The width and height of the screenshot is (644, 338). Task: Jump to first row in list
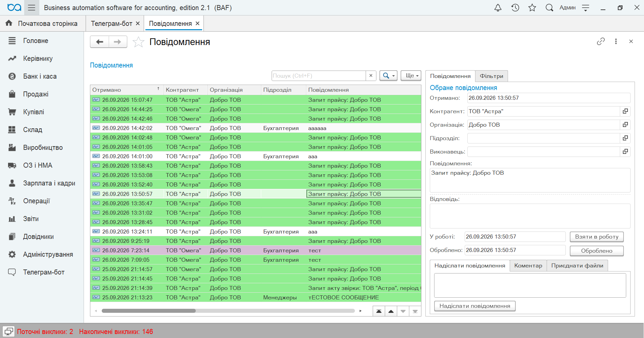pyautogui.click(x=379, y=311)
